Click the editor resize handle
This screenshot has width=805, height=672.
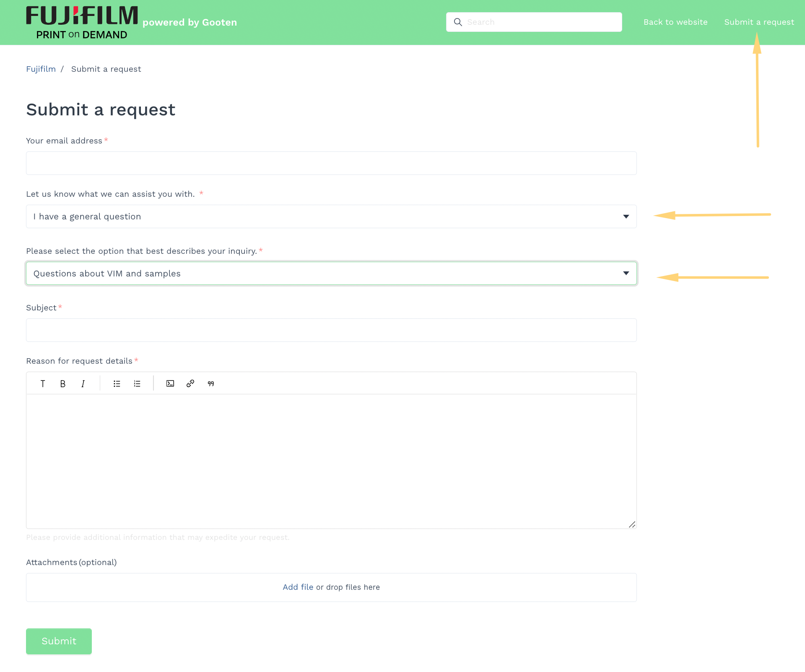[632, 524]
